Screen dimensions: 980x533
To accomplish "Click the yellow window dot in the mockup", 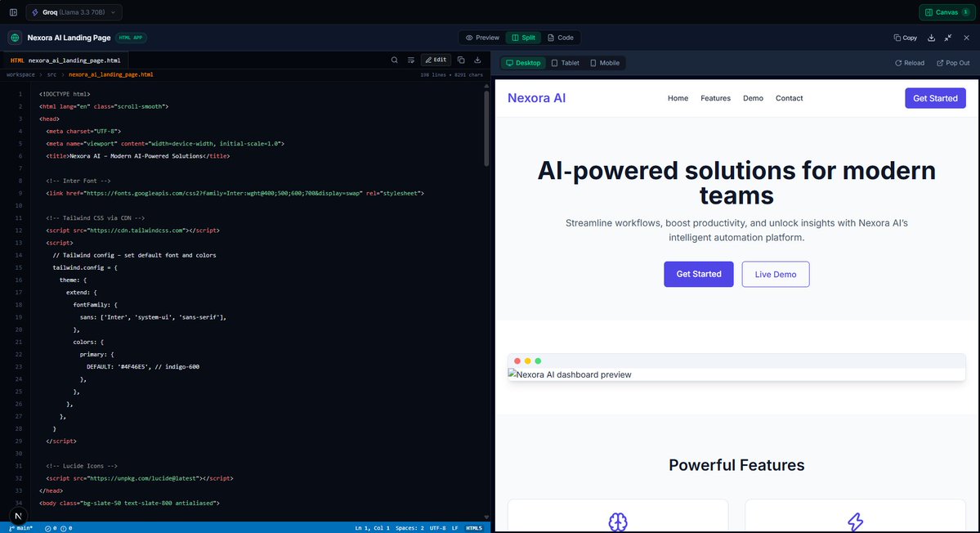I will (527, 361).
